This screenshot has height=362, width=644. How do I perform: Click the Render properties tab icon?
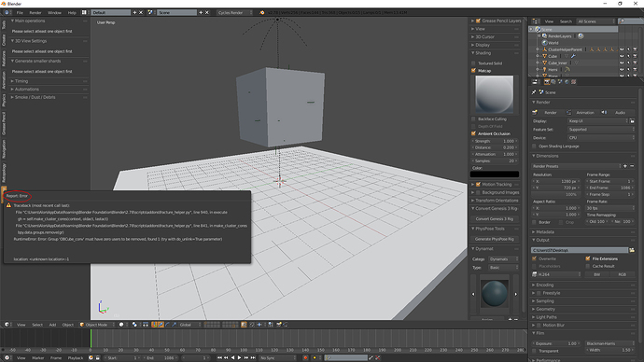tap(547, 82)
